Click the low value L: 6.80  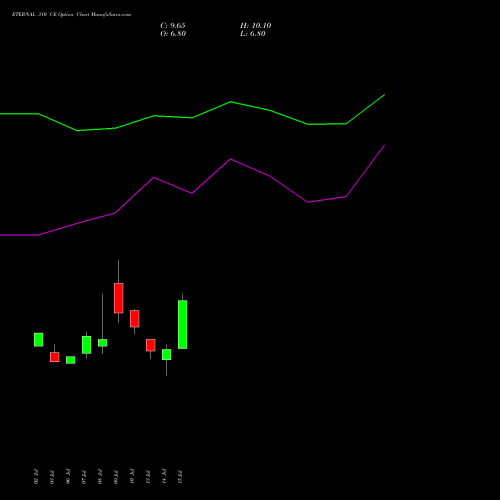pos(253,34)
